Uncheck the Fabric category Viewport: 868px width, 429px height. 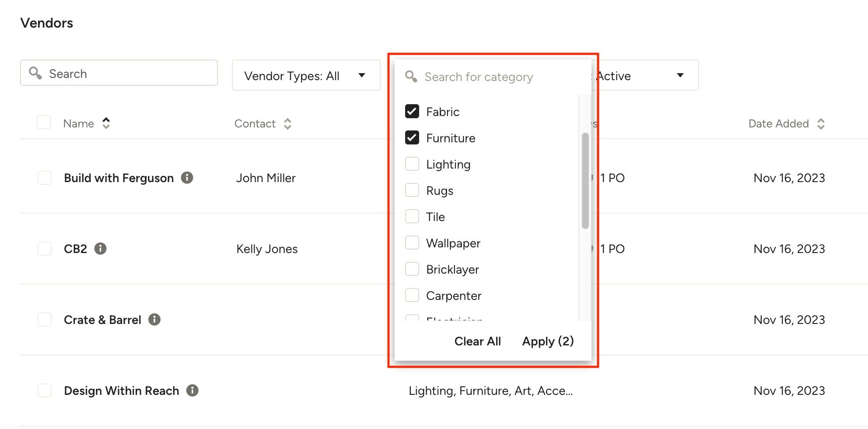412,112
